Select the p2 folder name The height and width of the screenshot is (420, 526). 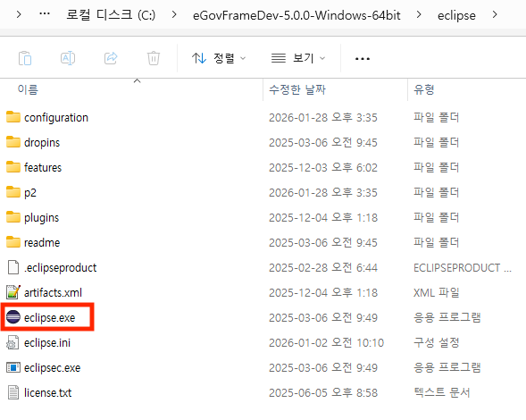click(x=29, y=193)
